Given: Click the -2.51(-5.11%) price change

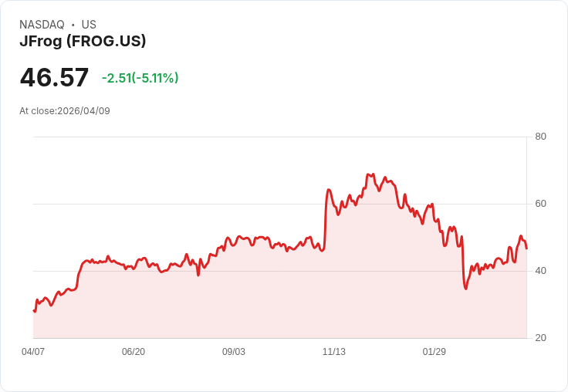Looking at the screenshot, I should click(140, 78).
